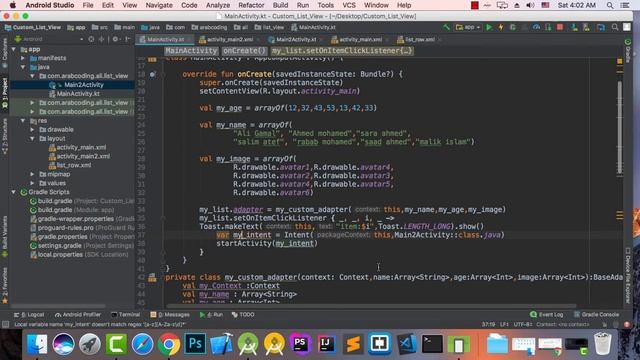Open Sublime Text from the Dock
This screenshot has height=360, width=640.
point(353,344)
